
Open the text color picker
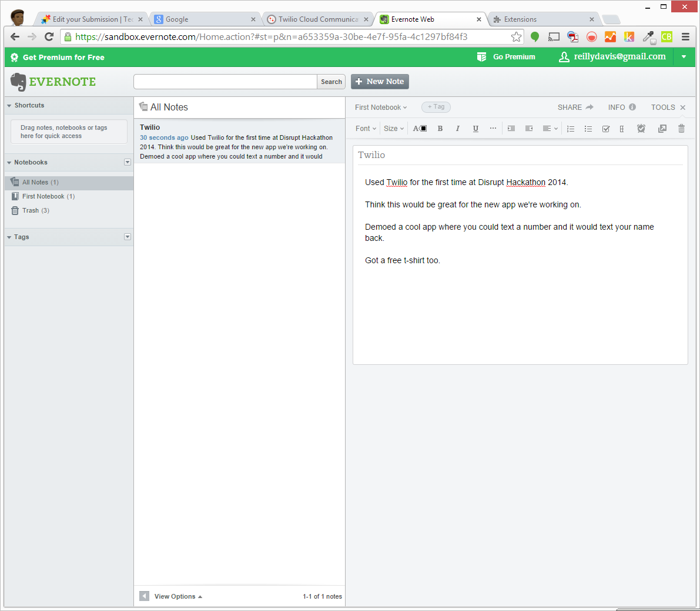(420, 129)
